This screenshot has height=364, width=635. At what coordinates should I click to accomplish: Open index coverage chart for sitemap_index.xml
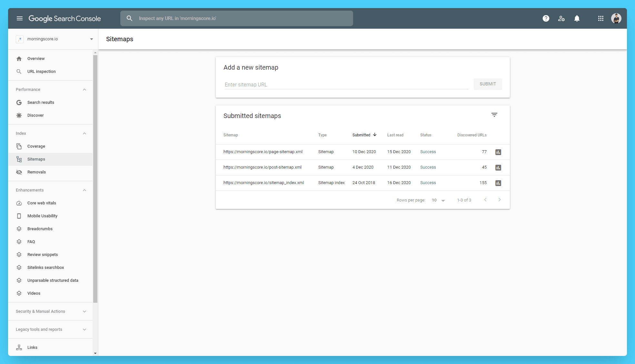point(498,183)
